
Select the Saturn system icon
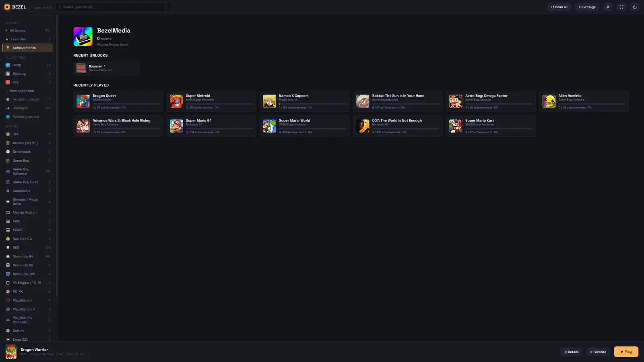8,331
